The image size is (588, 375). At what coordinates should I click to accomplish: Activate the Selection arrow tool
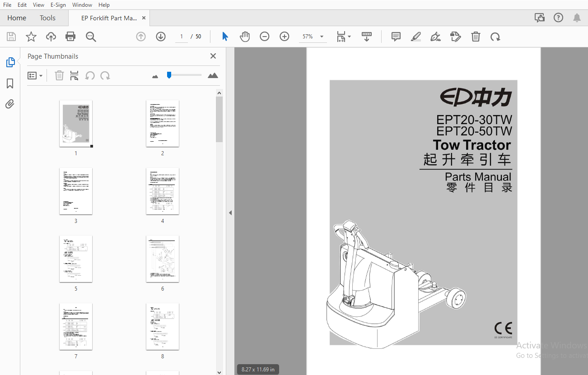[x=225, y=37]
